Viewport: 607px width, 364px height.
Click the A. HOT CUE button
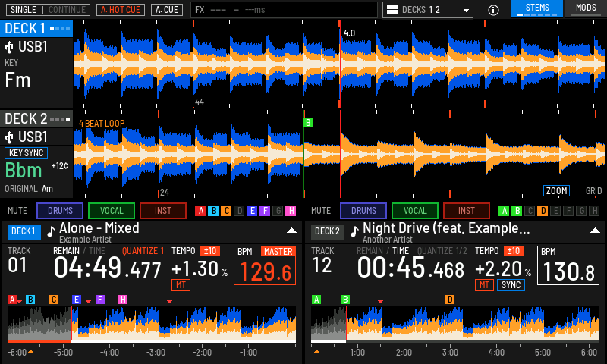pos(121,10)
